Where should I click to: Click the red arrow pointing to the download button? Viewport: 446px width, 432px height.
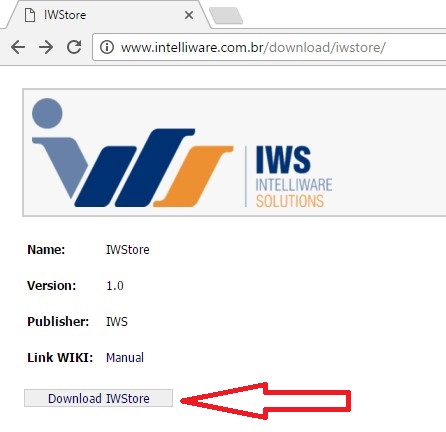coord(266,401)
